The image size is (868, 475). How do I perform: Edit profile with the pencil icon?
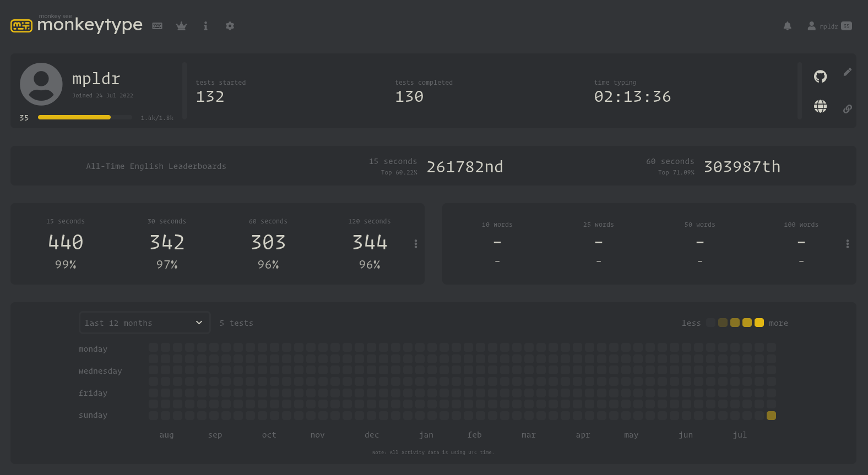click(x=848, y=72)
